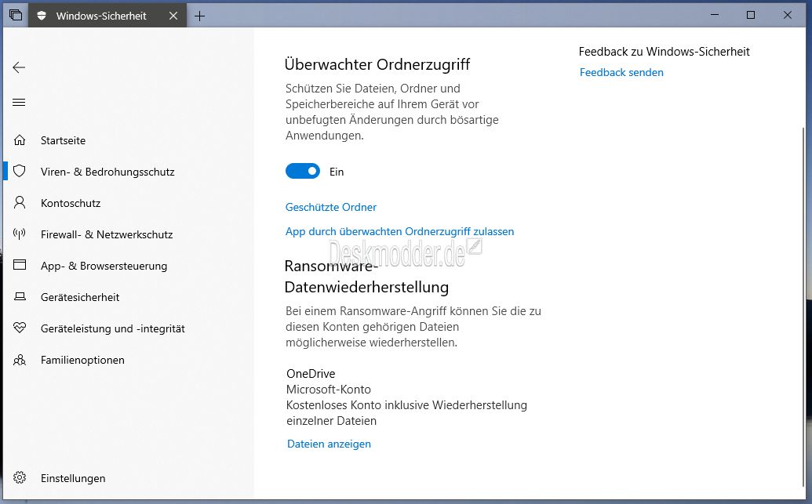Turn off Überwachter Ordnerzugriff toggle
Viewport: 812px width, 504px height.
pyautogui.click(x=302, y=172)
